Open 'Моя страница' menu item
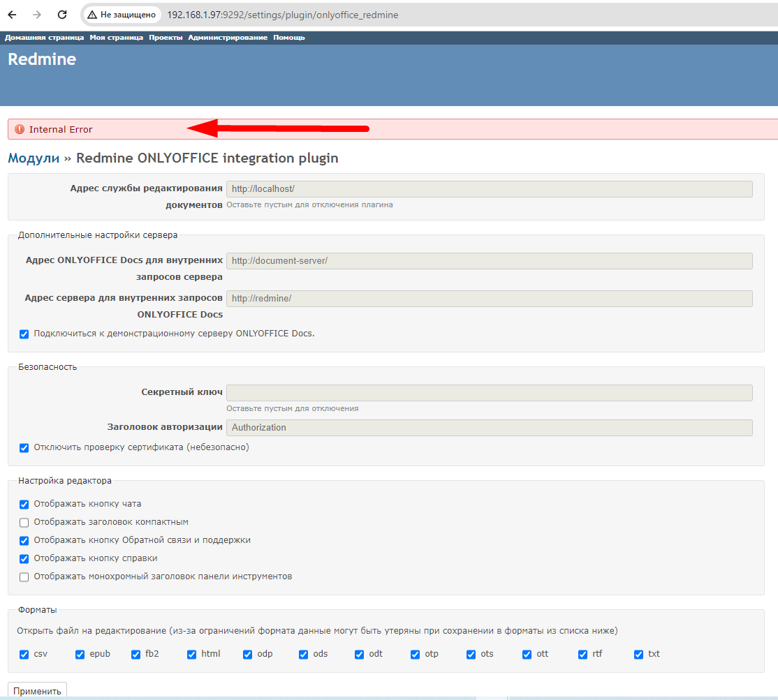The image size is (778, 700). (x=116, y=38)
